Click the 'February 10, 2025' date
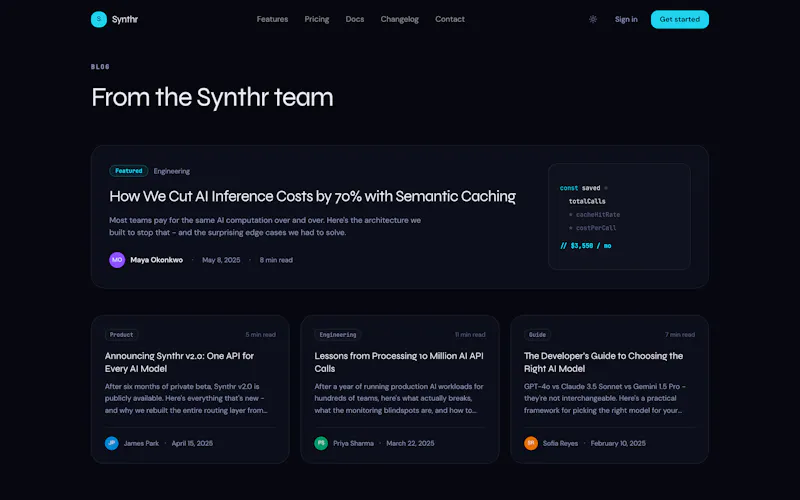The height and width of the screenshot is (500, 800). (x=618, y=443)
